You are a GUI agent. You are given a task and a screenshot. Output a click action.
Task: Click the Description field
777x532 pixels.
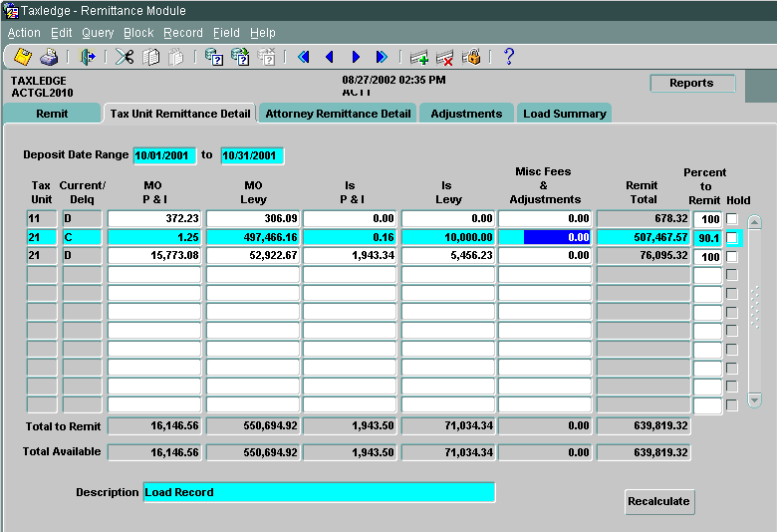[x=319, y=492]
